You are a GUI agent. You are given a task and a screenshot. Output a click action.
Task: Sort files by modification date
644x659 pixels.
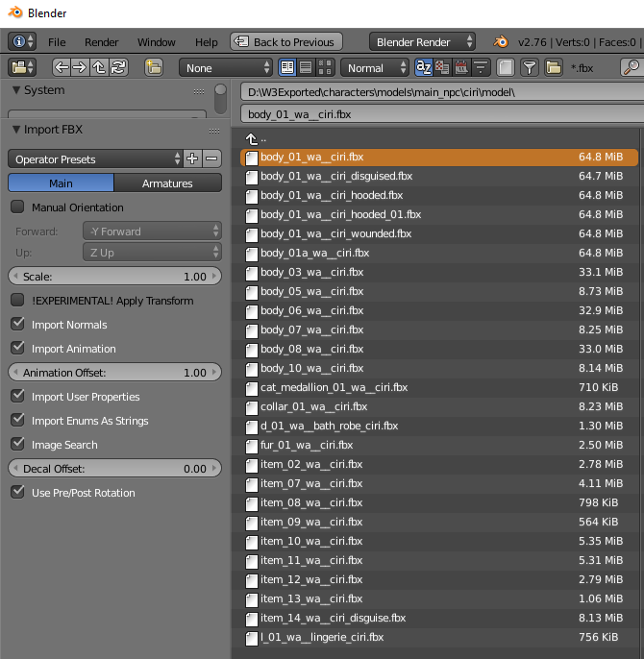[x=461, y=67]
